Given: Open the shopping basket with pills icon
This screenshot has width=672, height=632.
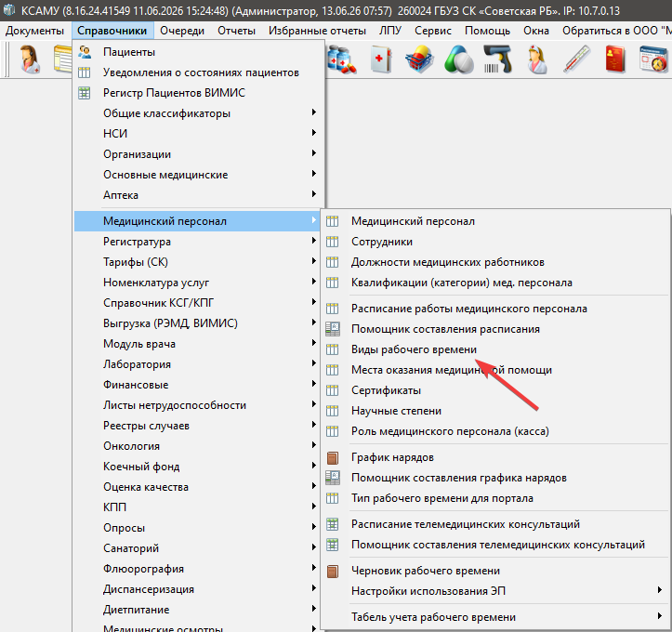Looking at the screenshot, I should pos(419,59).
